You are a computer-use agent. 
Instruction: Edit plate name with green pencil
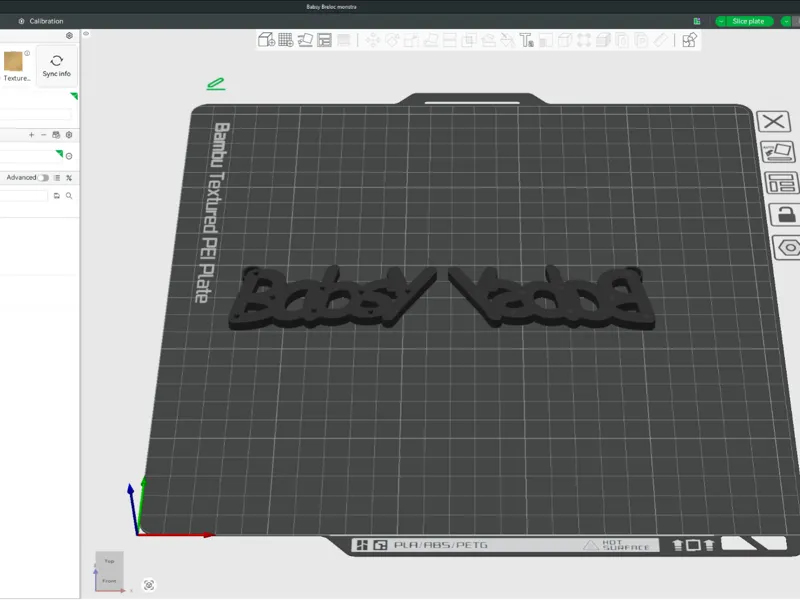(x=216, y=84)
